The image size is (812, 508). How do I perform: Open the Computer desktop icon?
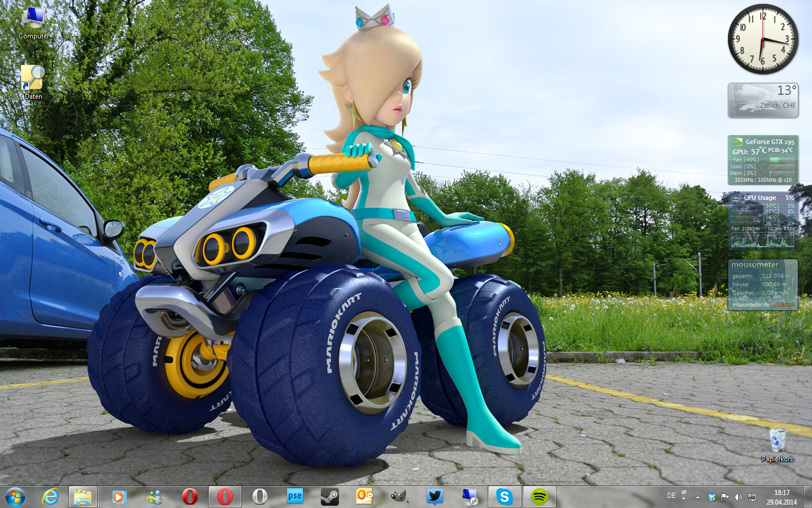coord(34,23)
